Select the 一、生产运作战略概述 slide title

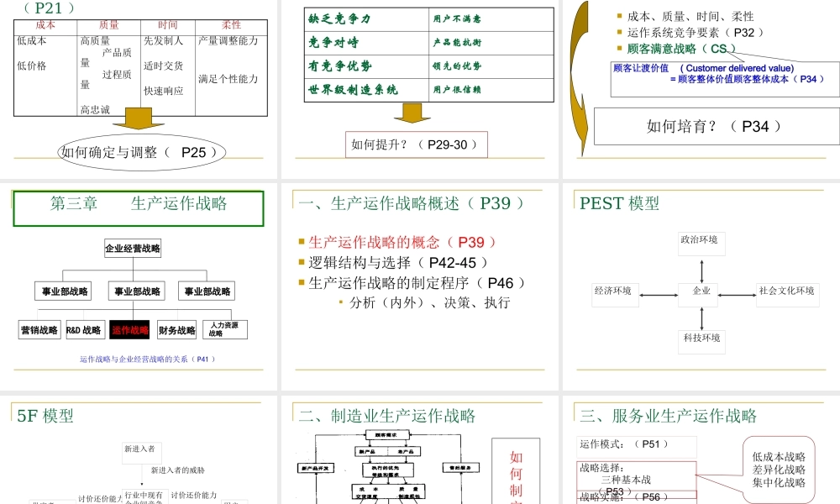pyautogui.click(x=411, y=203)
